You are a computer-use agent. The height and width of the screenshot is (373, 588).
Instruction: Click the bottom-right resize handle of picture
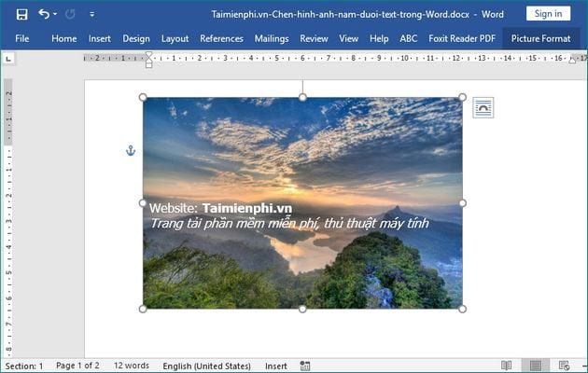click(462, 309)
